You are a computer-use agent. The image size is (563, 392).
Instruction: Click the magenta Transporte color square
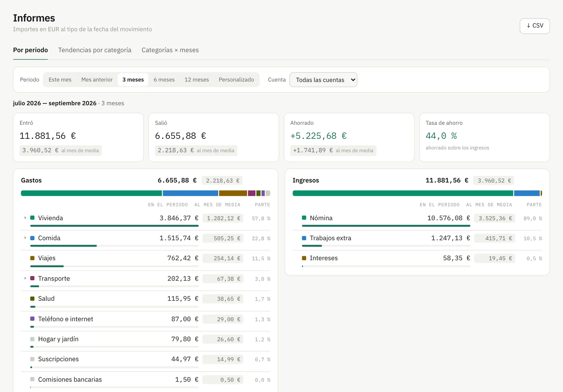coord(32,278)
